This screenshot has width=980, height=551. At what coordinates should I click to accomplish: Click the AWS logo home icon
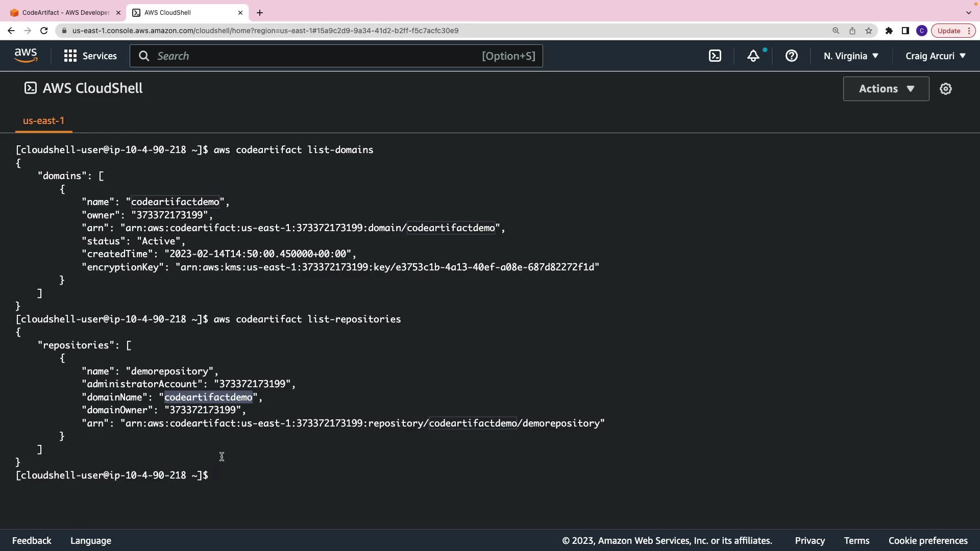26,56
